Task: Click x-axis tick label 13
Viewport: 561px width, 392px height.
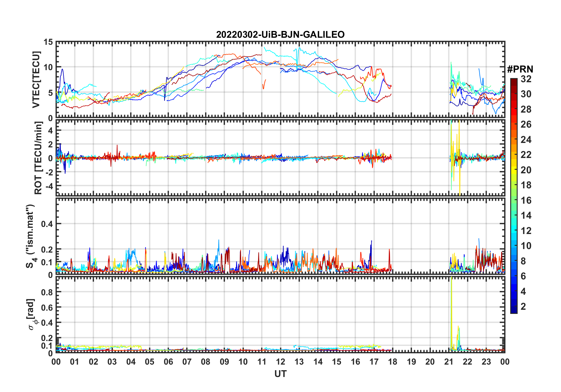Action: [x=299, y=362]
